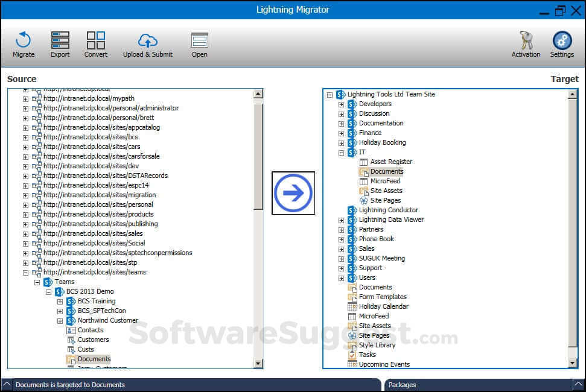Collapse the IT site node

tap(341, 152)
